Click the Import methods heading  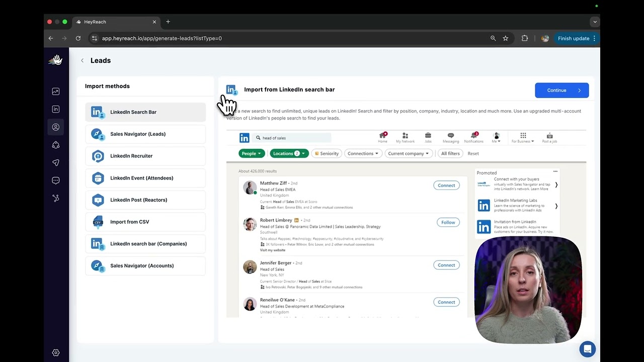[107, 86]
